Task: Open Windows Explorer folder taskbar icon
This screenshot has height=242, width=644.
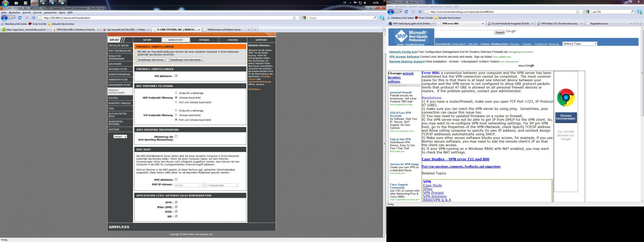Action: point(16,3)
